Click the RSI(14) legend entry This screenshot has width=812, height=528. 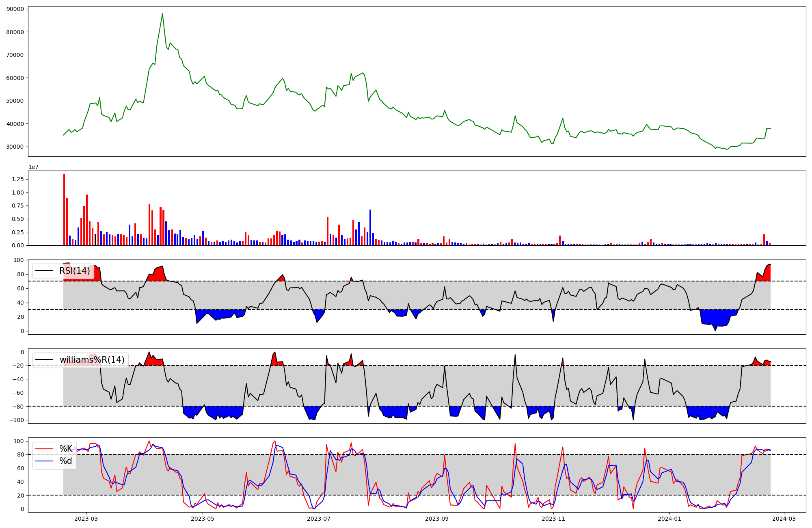pyautogui.click(x=74, y=271)
